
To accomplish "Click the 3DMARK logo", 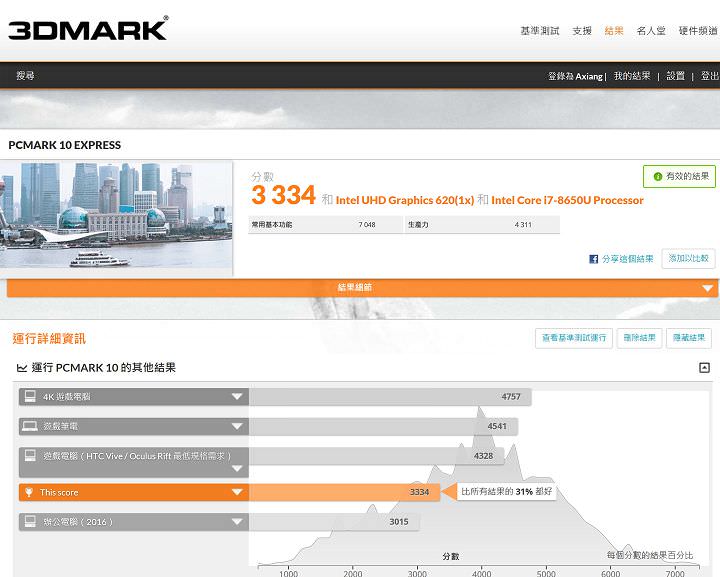I will [88, 29].
